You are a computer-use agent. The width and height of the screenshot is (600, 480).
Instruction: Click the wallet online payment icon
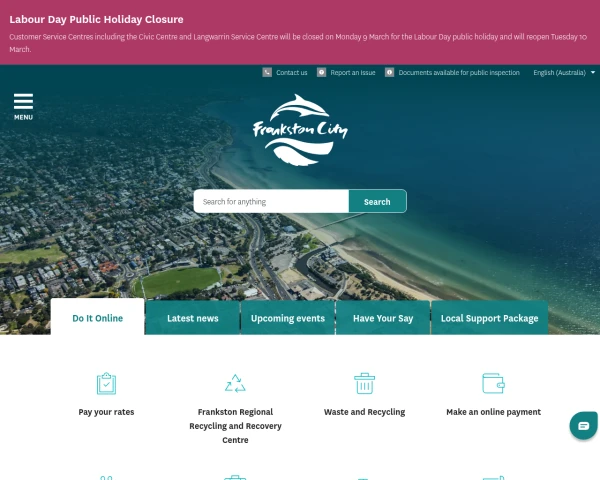coord(494,383)
